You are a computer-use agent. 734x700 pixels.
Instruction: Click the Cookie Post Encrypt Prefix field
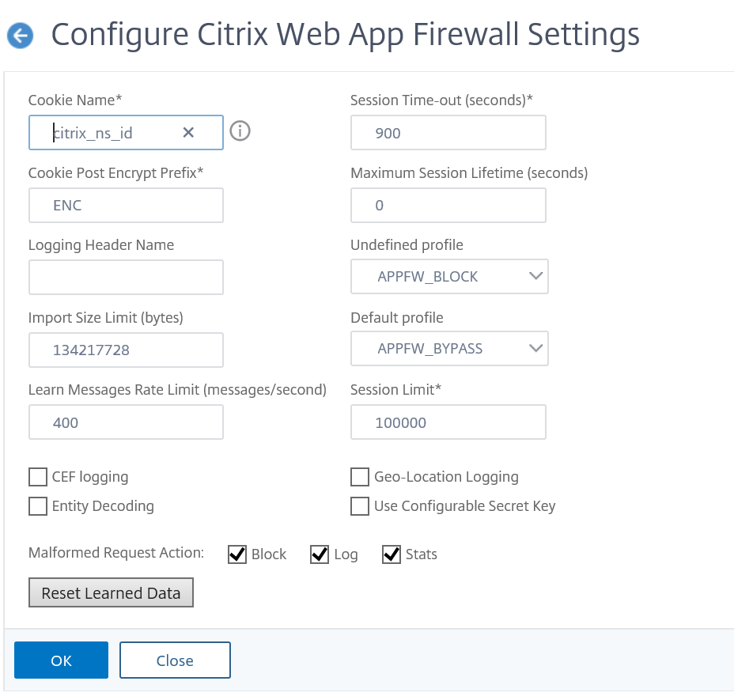point(126,206)
